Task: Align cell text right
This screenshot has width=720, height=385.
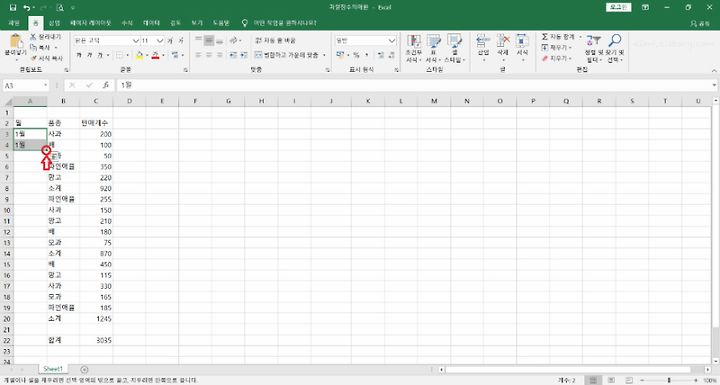Action: (x=220, y=55)
